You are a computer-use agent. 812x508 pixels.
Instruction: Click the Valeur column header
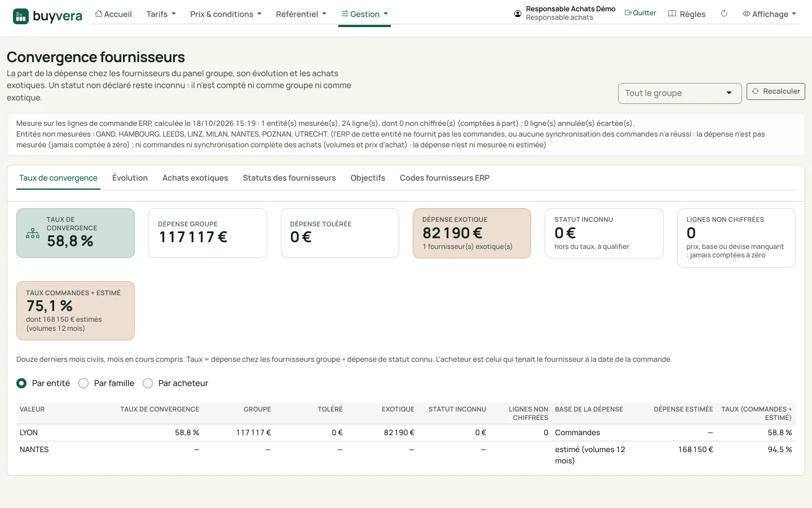32,409
